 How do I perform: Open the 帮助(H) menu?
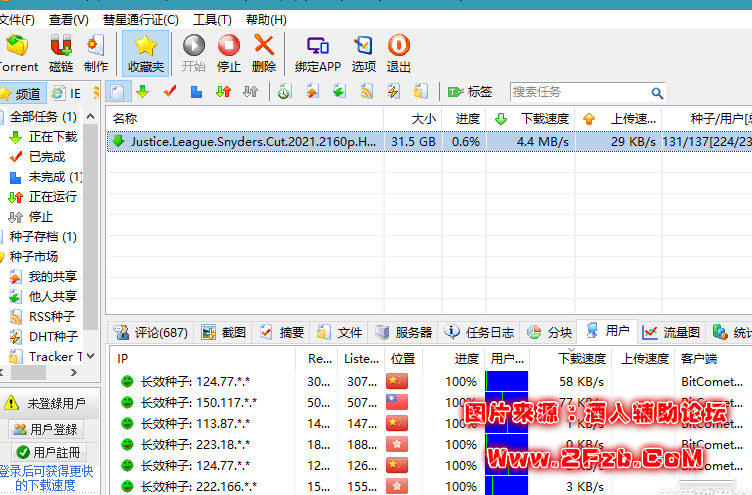point(266,20)
